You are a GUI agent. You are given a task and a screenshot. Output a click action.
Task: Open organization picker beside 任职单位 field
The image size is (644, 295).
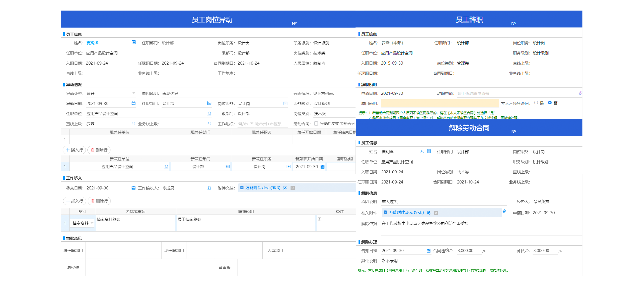coord(209,113)
